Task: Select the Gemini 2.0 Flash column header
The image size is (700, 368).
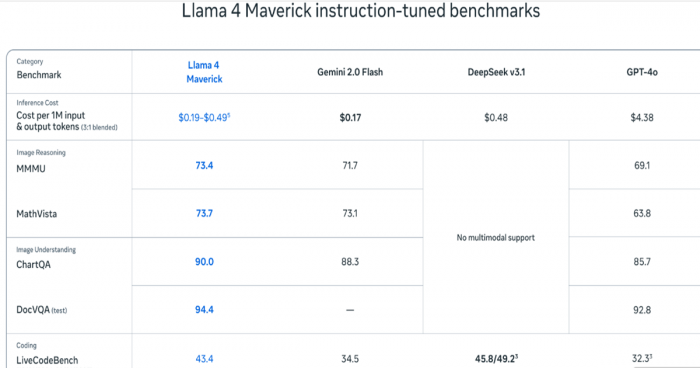Action: [350, 72]
